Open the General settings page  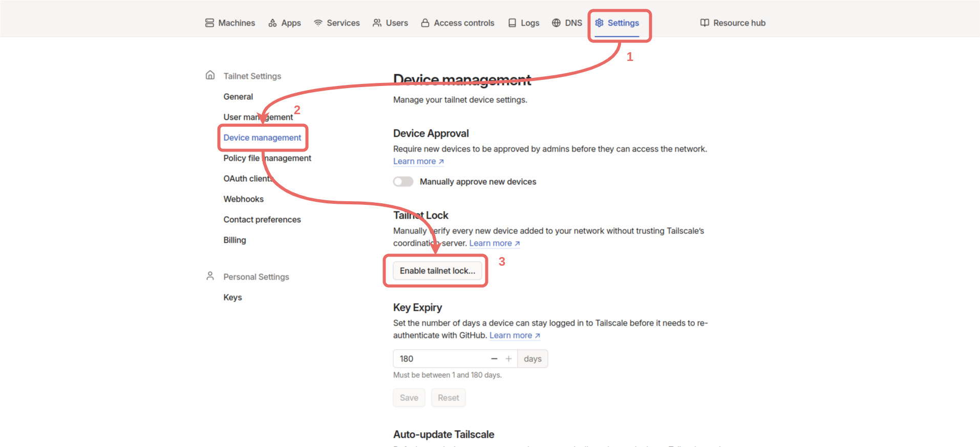point(238,97)
